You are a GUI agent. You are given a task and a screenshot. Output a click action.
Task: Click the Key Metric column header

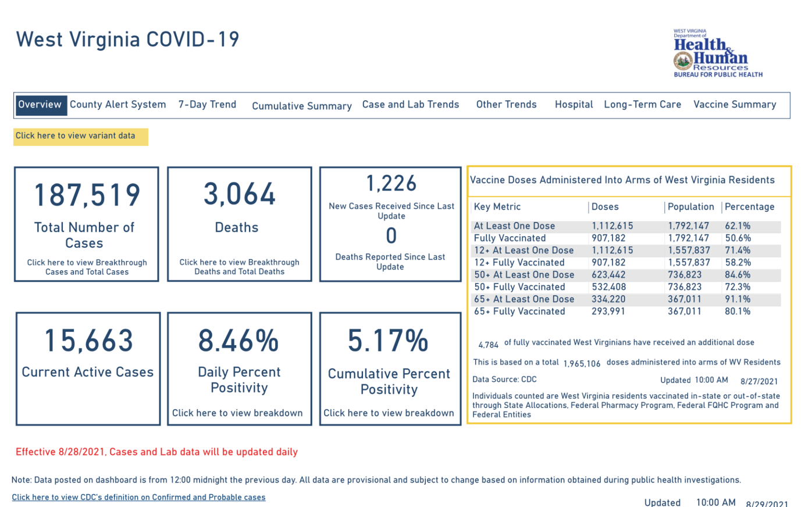click(x=497, y=207)
